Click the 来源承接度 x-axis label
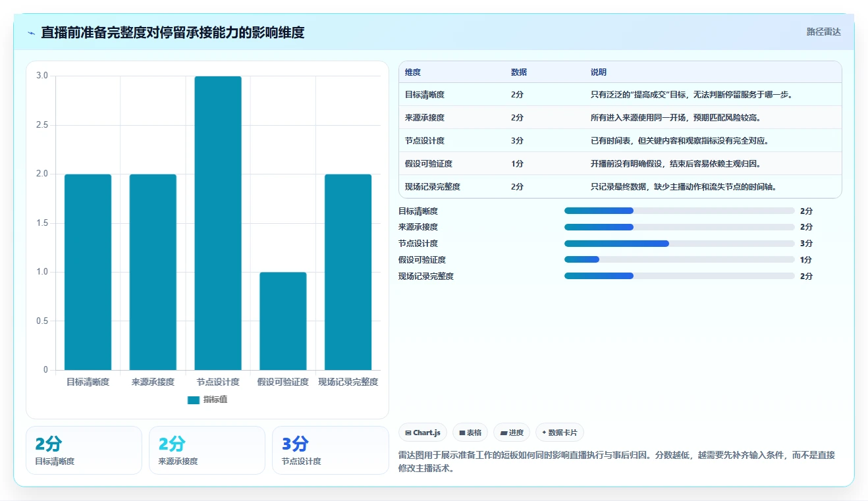Image resolution: width=868 pixels, height=501 pixels. (x=153, y=382)
